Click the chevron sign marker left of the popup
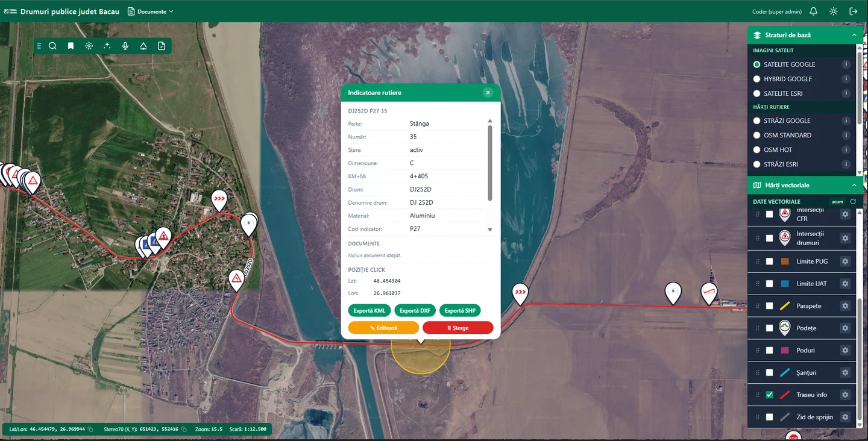 click(219, 200)
